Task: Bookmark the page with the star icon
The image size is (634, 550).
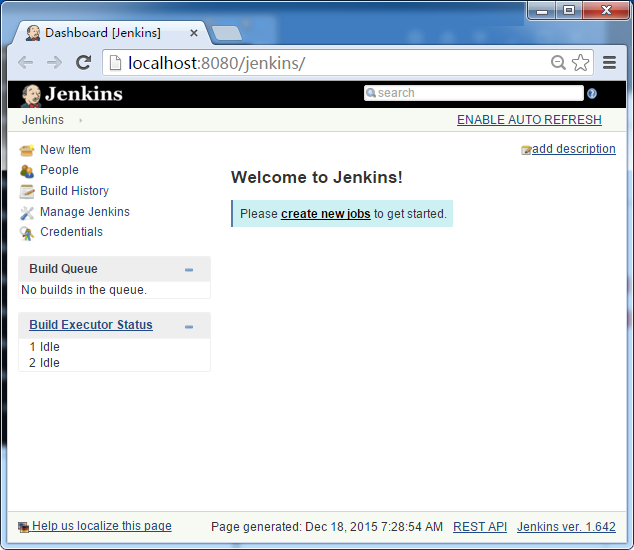Action: 581,62
